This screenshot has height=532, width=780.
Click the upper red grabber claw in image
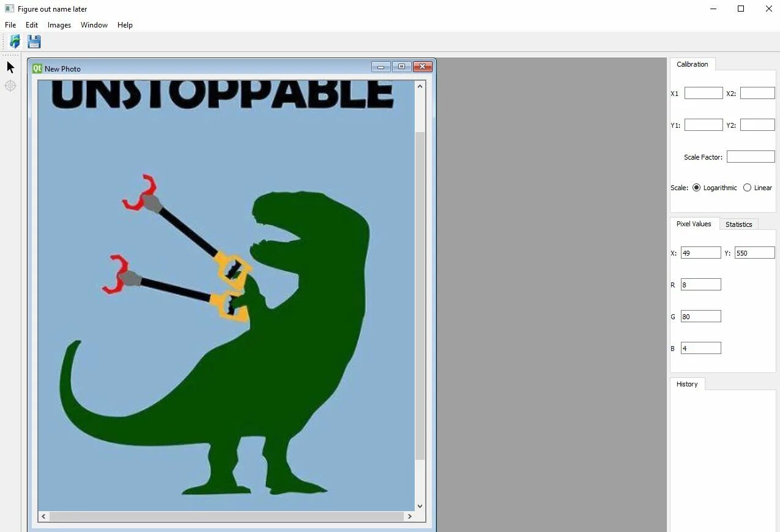141,193
